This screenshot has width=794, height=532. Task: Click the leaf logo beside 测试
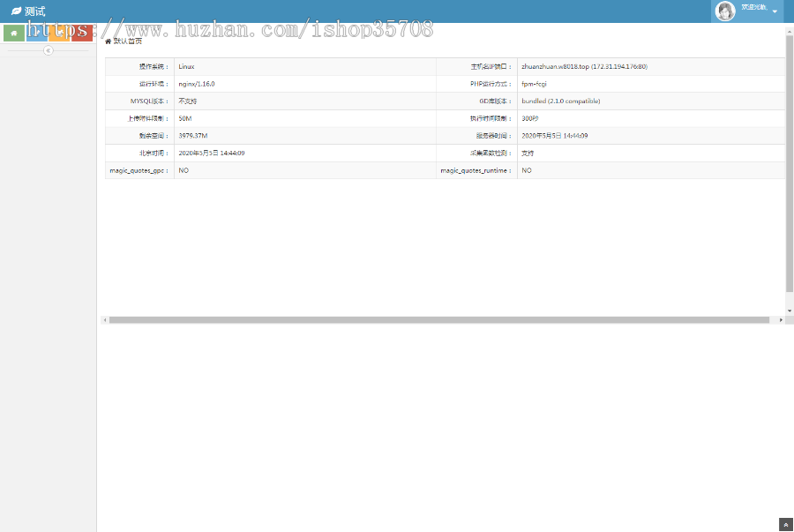click(x=16, y=11)
